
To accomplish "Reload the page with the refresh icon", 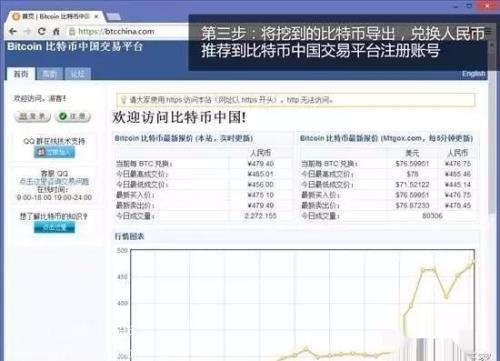I will (42, 31).
